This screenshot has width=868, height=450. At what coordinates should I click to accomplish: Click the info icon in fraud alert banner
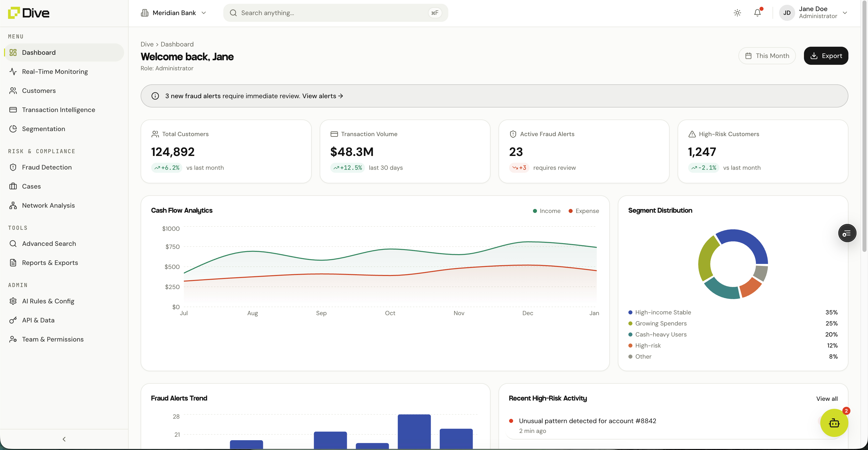[x=155, y=96]
